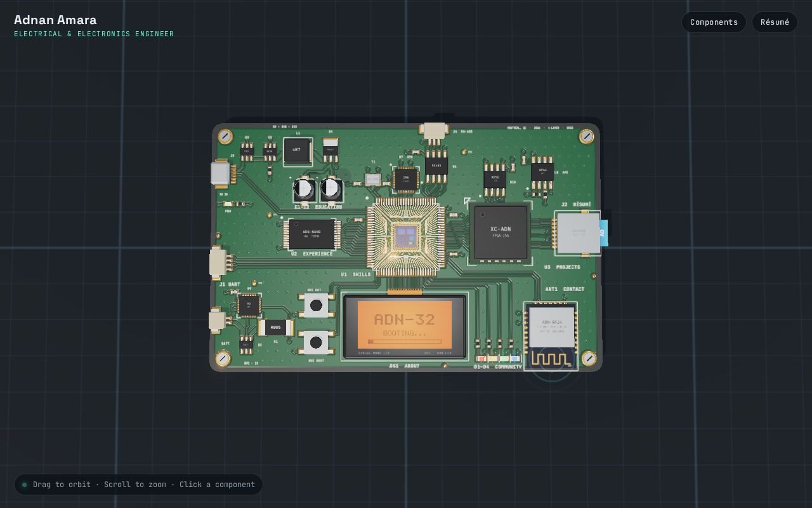Click the 'DS1 ABOUT' silkscreen label
812x508 pixels.
coord(404,366)
